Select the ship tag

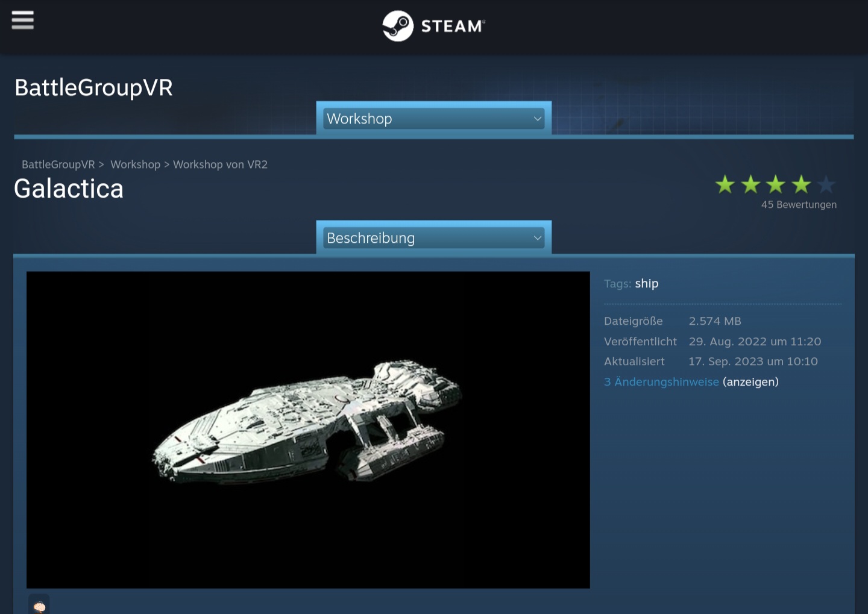[647, 283]
